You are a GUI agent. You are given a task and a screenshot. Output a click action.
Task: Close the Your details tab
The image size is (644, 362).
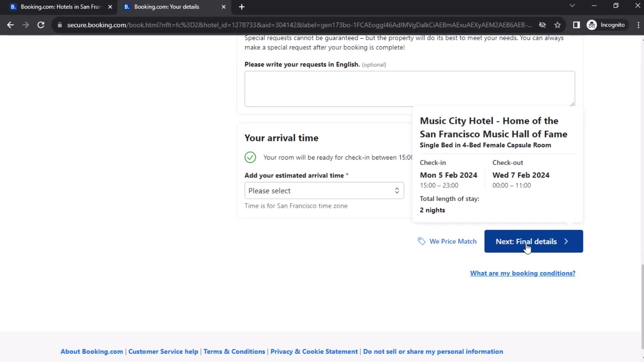[x=224, y=7]
